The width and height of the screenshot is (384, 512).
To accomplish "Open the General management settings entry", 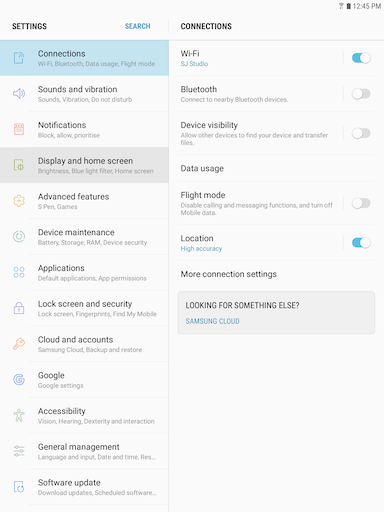I will point(84,451).
